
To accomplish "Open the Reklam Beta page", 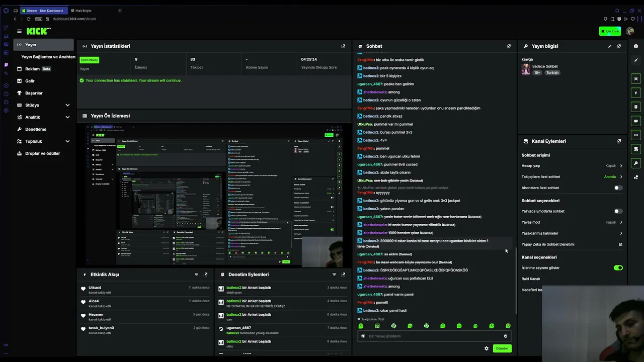I will tap(44, 69).
